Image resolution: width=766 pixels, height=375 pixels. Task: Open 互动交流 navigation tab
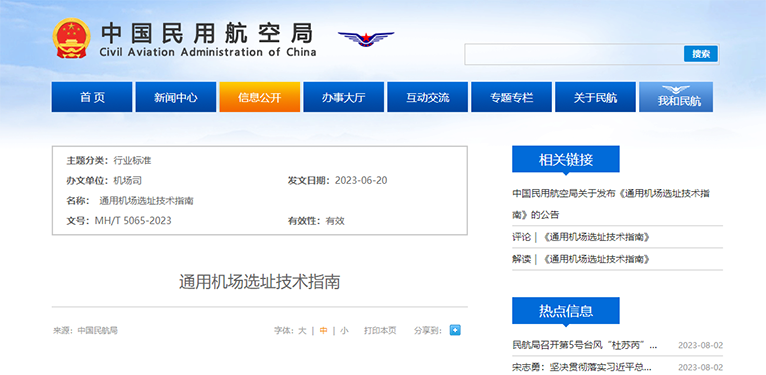click(427, 97)
